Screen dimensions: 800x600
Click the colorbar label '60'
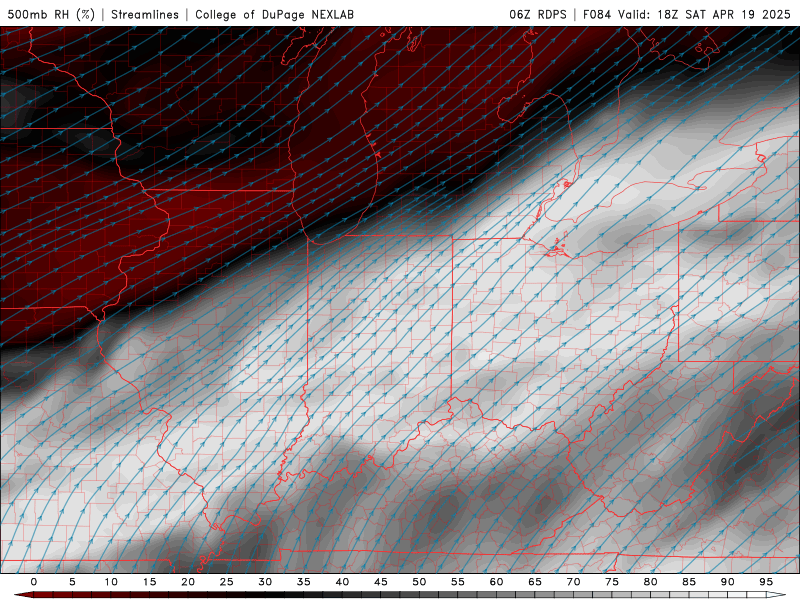(496, 582)
